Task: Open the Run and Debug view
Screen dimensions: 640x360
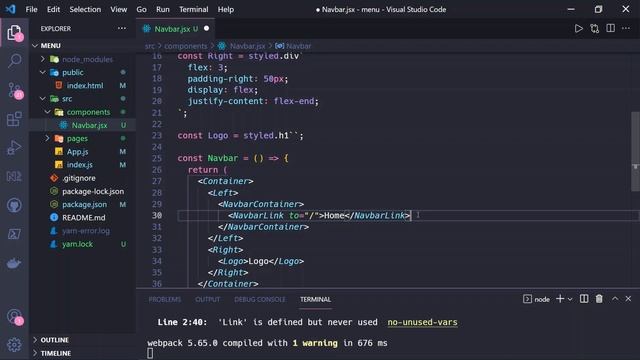Action: 14,148
